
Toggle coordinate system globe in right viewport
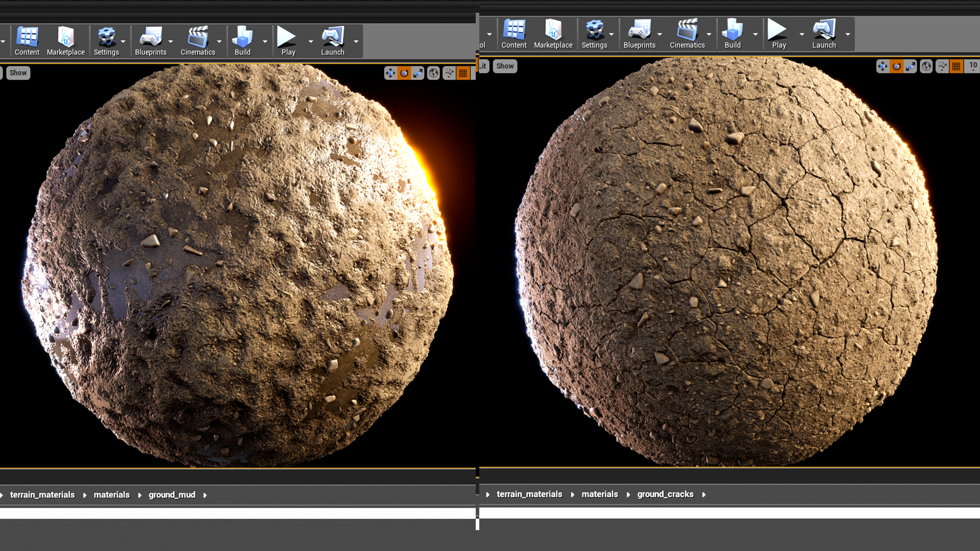coord(926,66)
